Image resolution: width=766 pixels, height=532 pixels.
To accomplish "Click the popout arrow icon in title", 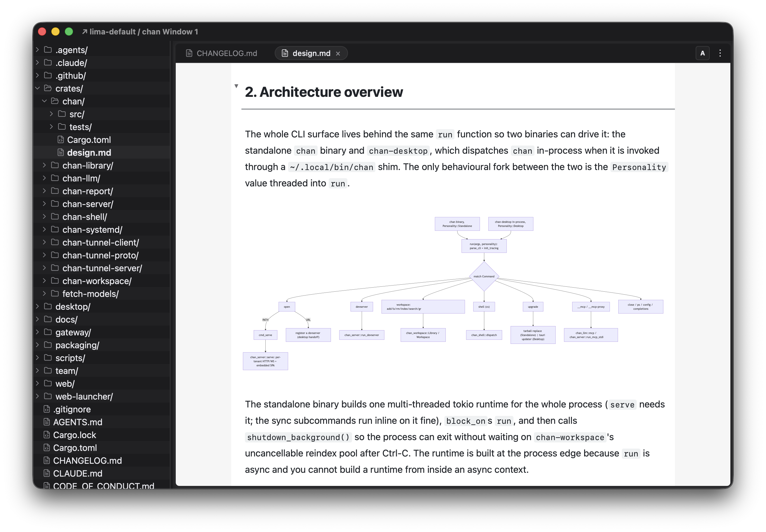I will click(85, 32).
